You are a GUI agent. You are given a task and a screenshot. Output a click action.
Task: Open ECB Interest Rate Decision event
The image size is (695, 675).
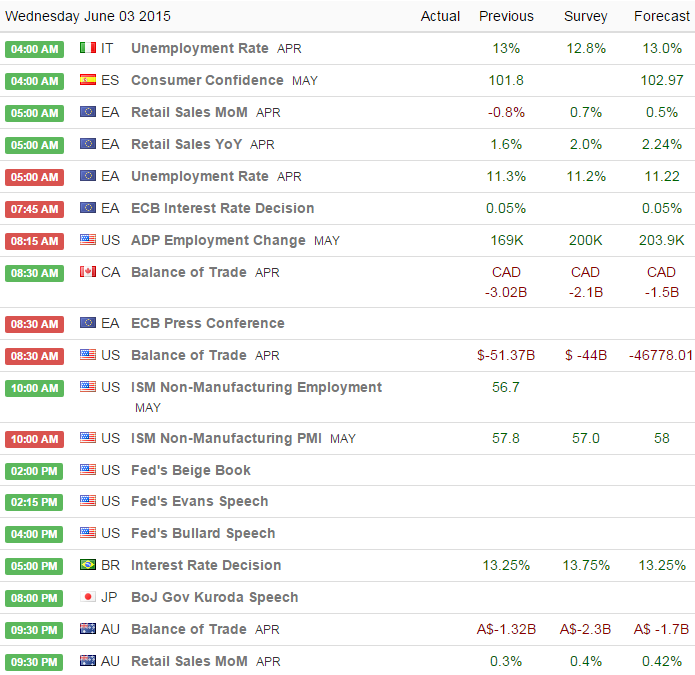tap(222, 208)
